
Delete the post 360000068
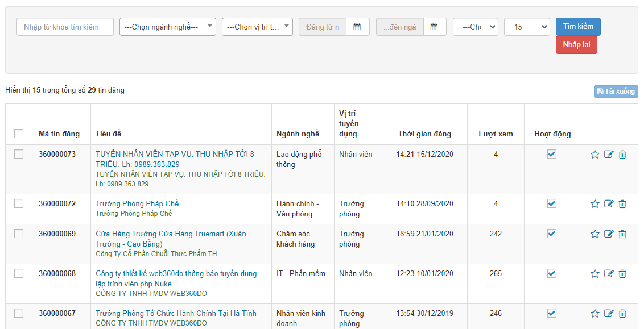coord(622,274)
